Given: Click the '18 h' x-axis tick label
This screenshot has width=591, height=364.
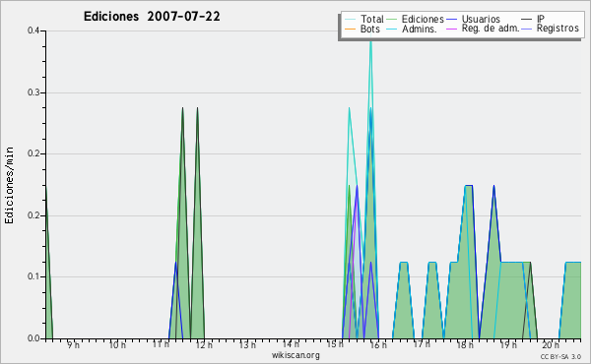Looking at the screenshot, I should pyautogui.click(x=465, y=344).
